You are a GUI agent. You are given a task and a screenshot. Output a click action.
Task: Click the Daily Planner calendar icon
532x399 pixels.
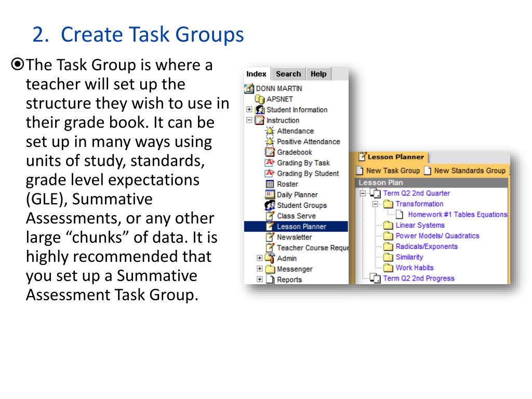pos(270,195)
